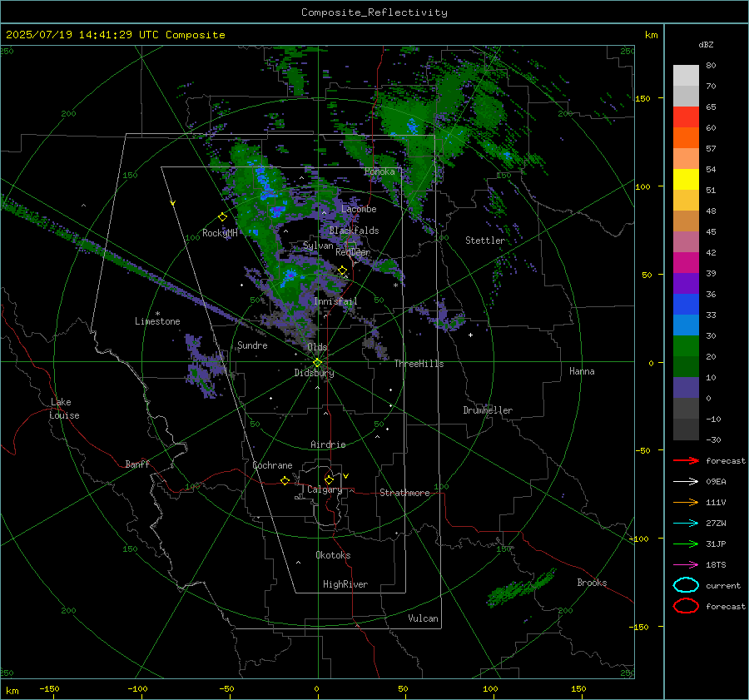This screenshot has width=749, height=700.
Task: Click the Blackfalds city label
Action: (354, 231)
